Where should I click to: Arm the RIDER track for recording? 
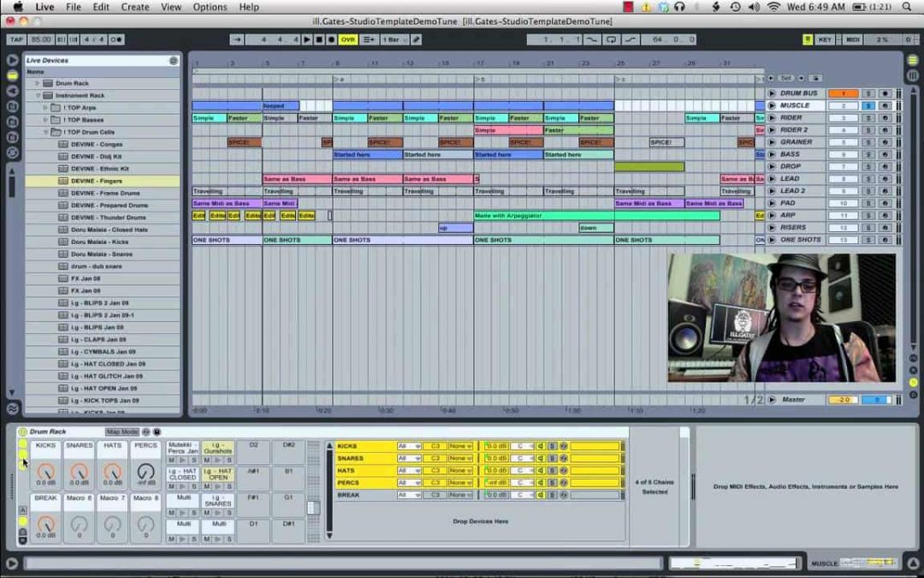click(885, 118)
